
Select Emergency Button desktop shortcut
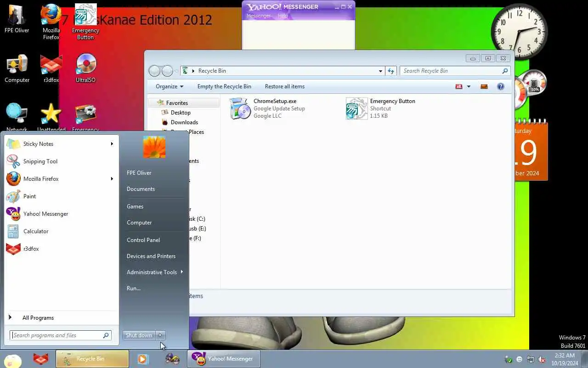point(85,22)
